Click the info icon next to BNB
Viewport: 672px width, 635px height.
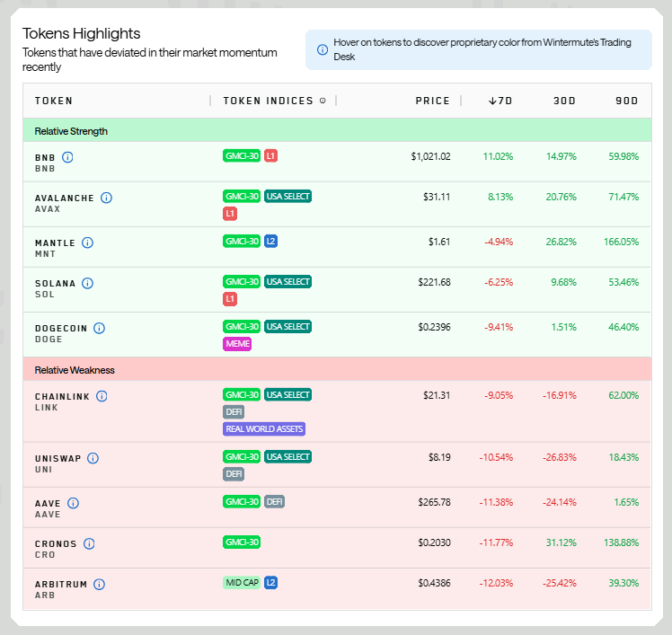point(67,157)
